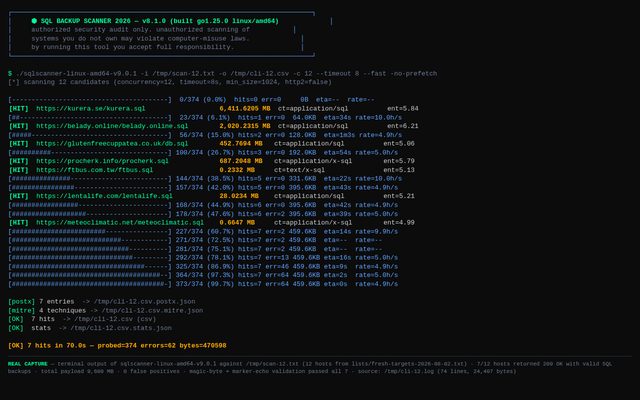Click the 292/374 (78.1%) progress counter

tap(205, 258)
